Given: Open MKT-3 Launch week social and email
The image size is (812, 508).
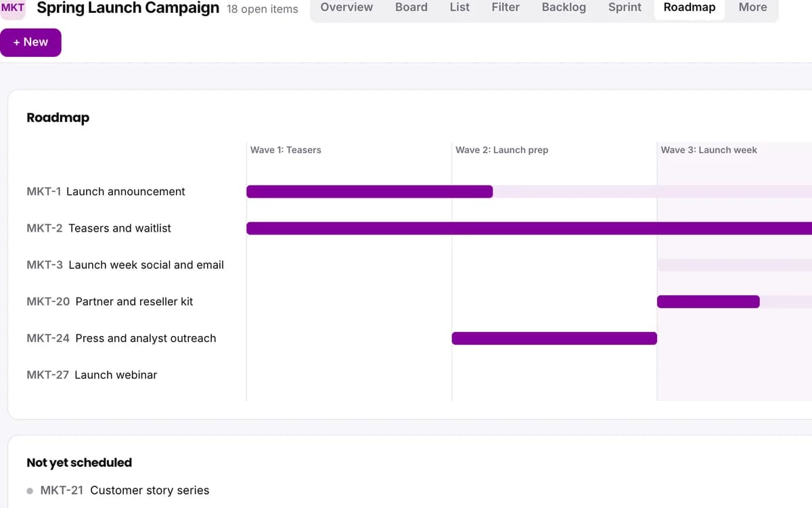Looking at the screenshot, I should click(x=125, y=265).
